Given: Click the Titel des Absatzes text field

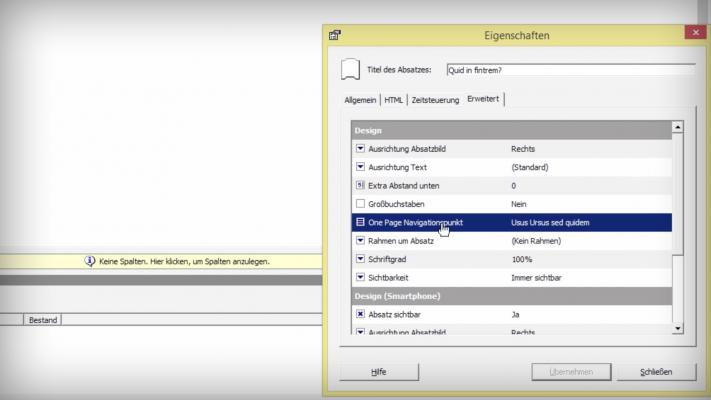Looking at the screenshot, I should coord(570,70).
